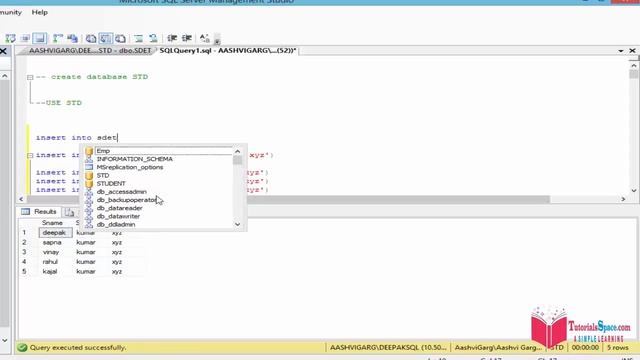640x360 pixels.
Task: Toggle Include Actual Execution Plan icon
Action: pos(58,38)
